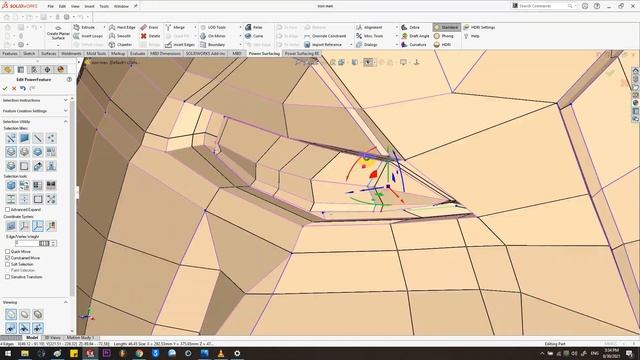The height and width of the screenshot is (360, 640).
Task: Open the PowerFeature panel help icon
Action: (x=69, y=80)
